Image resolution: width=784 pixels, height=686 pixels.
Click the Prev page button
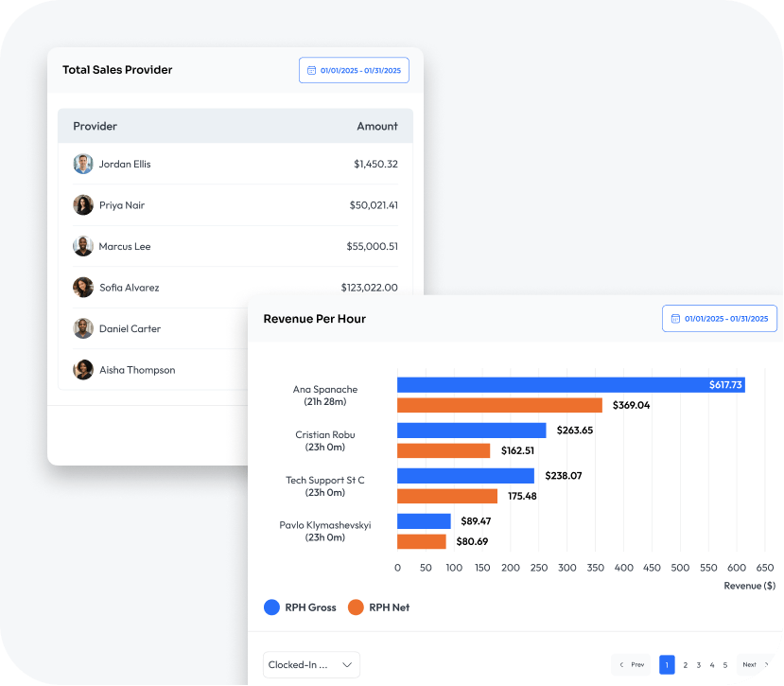pos(632,665)
